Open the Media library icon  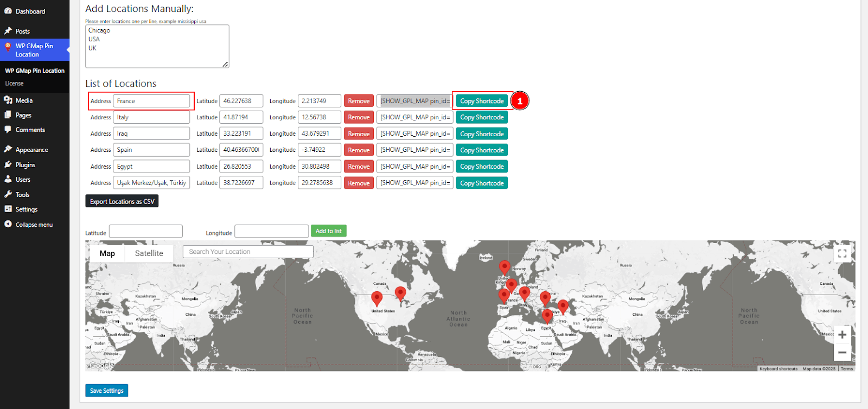8,100
